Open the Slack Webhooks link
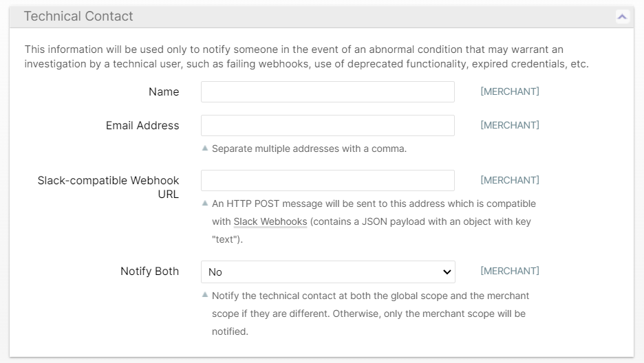The width and height of the screenshot is (644, 363). (270, 222)
